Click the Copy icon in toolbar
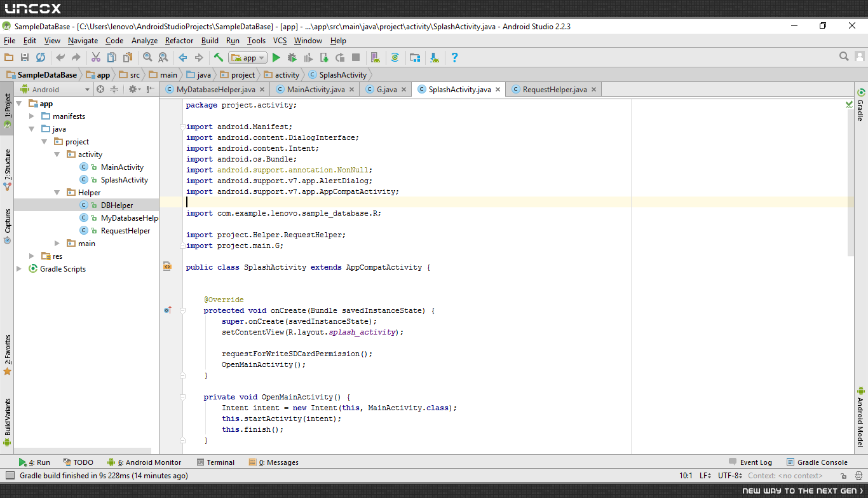The width and height of the screenshot is (868, 498). coord(112,57)
